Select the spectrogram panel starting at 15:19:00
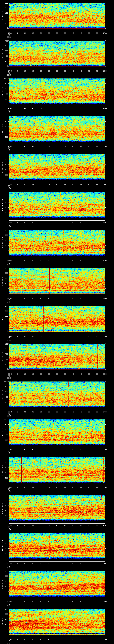Viewport: 114px width, 644px height. pyautogui.click(x=57, y=129)
